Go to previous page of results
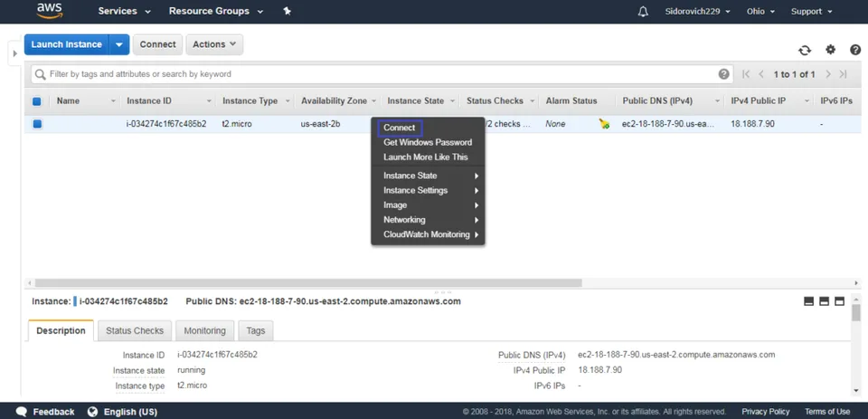Viewport: 868px width, 419px height. (x=761, y=74)
